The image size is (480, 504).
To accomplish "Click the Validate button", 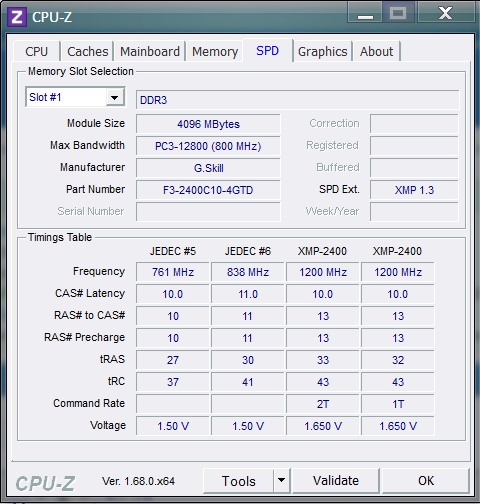I will [336, 480].
